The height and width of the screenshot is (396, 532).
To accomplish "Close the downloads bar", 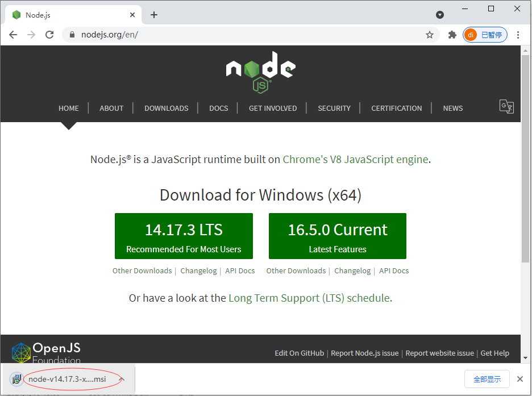I will point(520,379).
